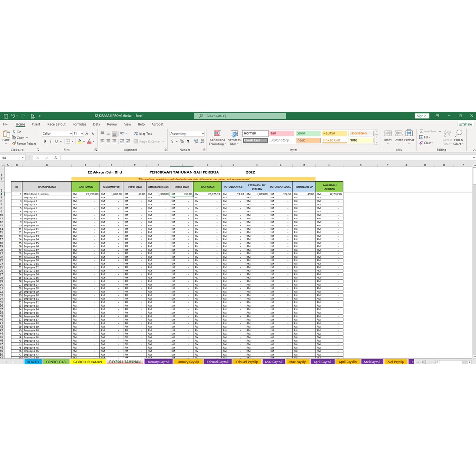This screenshot has height=476, width=476.
Task: Click the Sign in button
Action: point(422,116)
